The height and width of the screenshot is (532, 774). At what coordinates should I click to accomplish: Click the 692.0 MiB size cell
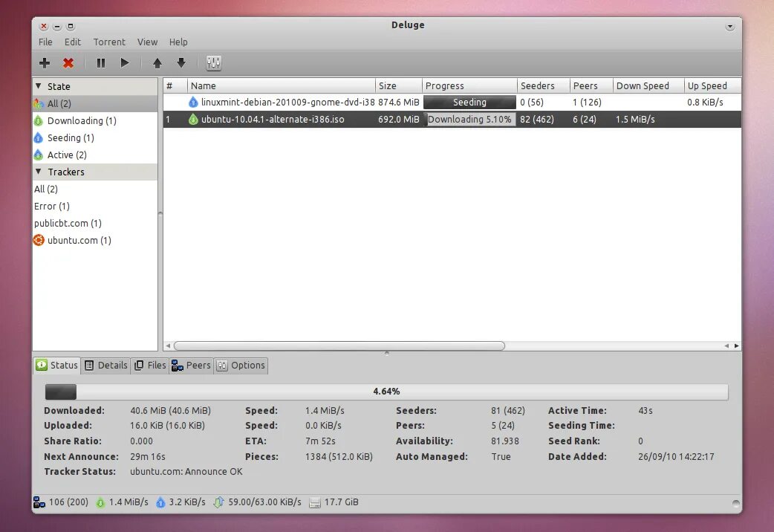click(398, 119)
